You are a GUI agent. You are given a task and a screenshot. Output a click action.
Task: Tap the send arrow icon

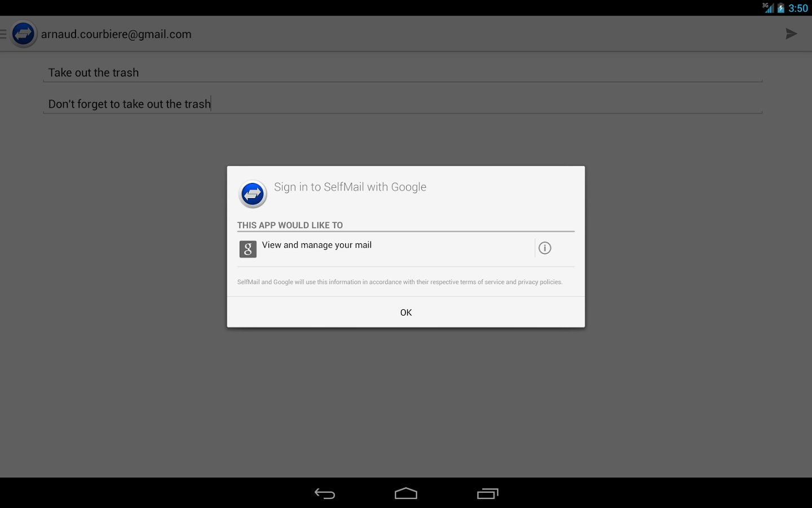791,34
